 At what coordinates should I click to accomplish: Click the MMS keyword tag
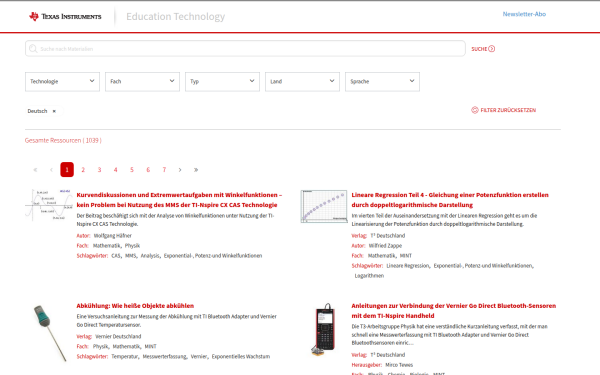[x=130, y=256]
